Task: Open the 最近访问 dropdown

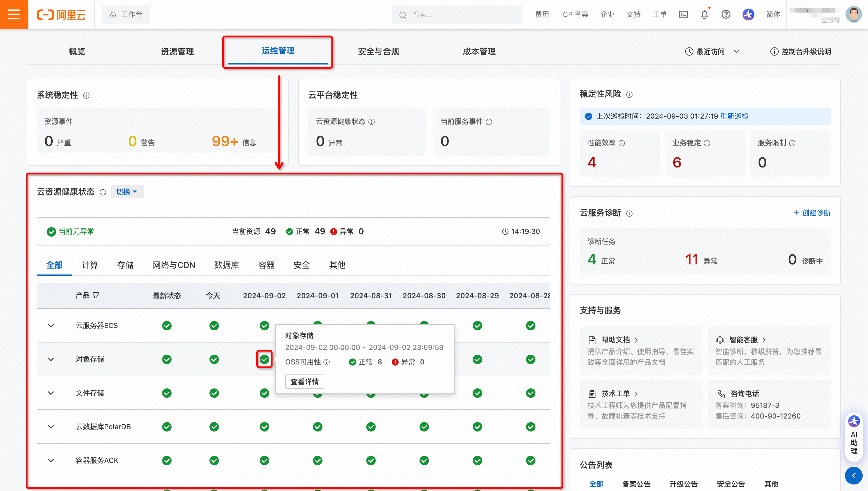Action: click(x=712, y=51)
